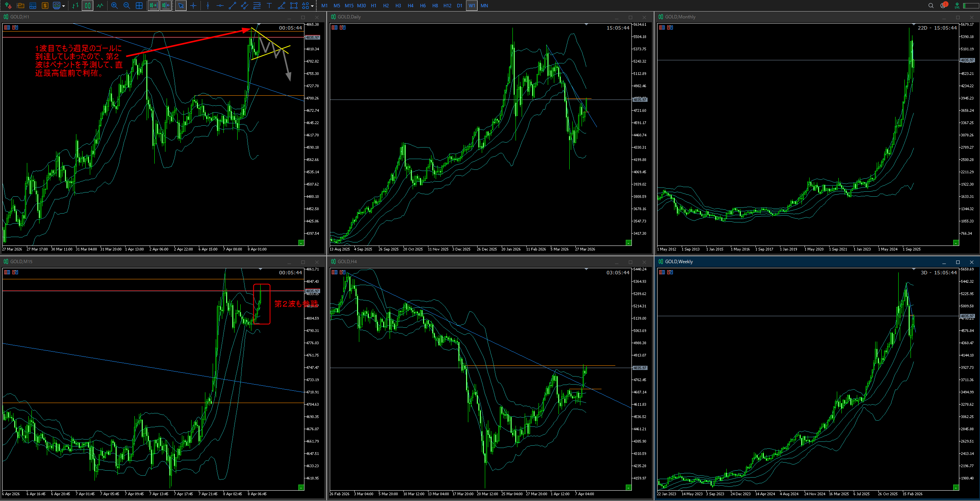
Task: Select the crosshair cursor tool
Action: click(x=193, y=6)
